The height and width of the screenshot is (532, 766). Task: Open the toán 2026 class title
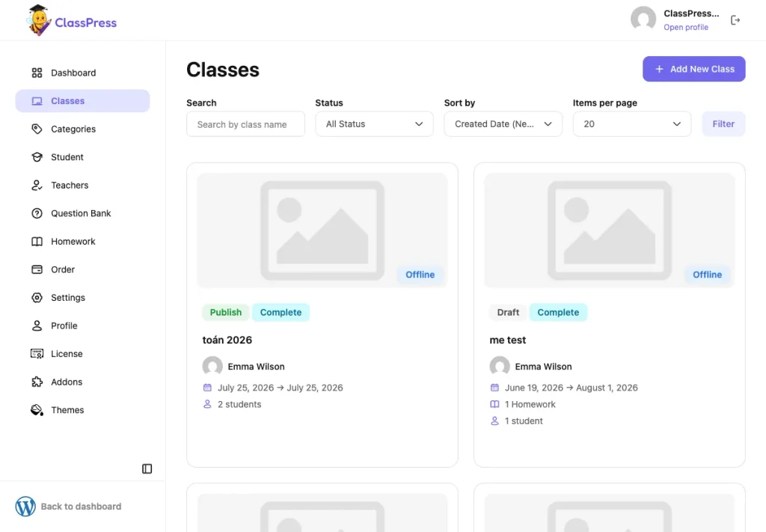click(227, 340)
